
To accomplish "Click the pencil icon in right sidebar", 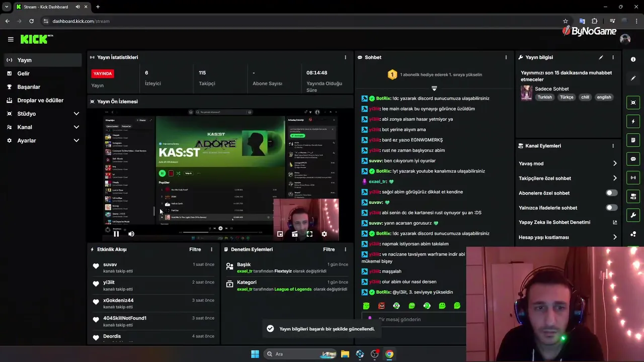I will pyautogui.click(x=633, y=78).
